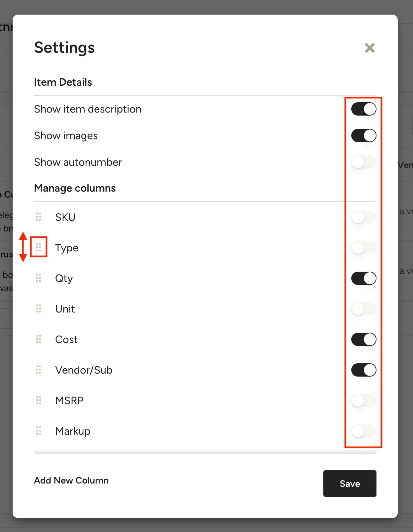
Task: Click the Markup row drag handle
Action: click(39, 431)
